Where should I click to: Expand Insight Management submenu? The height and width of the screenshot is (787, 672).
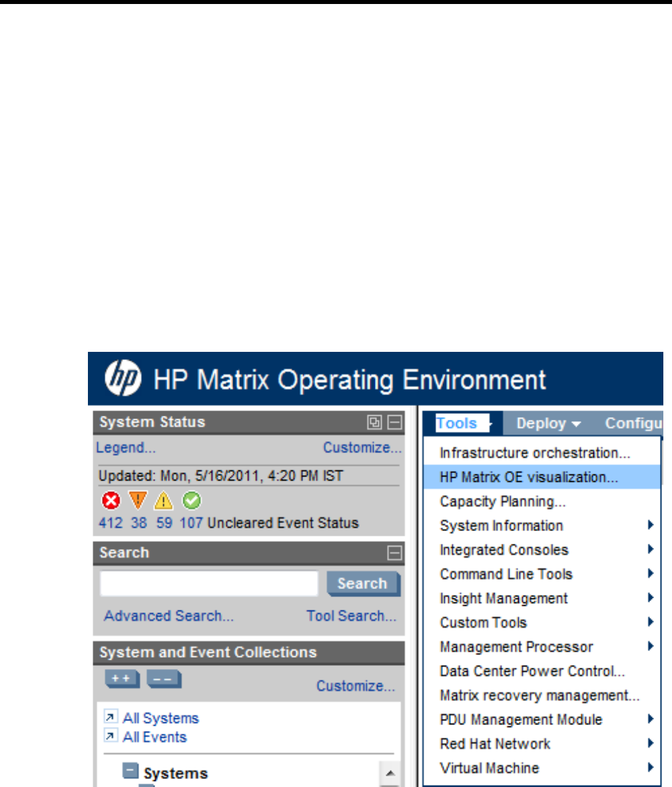click(x=541, y=598)
